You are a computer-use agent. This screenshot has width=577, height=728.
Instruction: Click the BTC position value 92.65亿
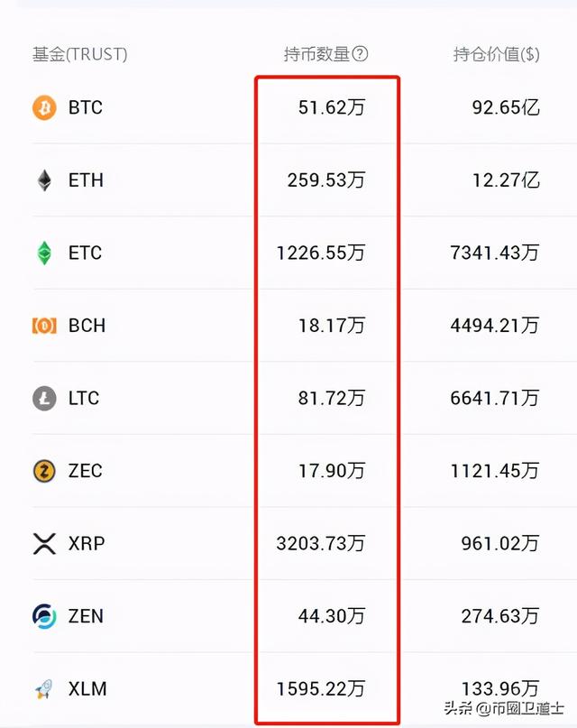(506, 108)
